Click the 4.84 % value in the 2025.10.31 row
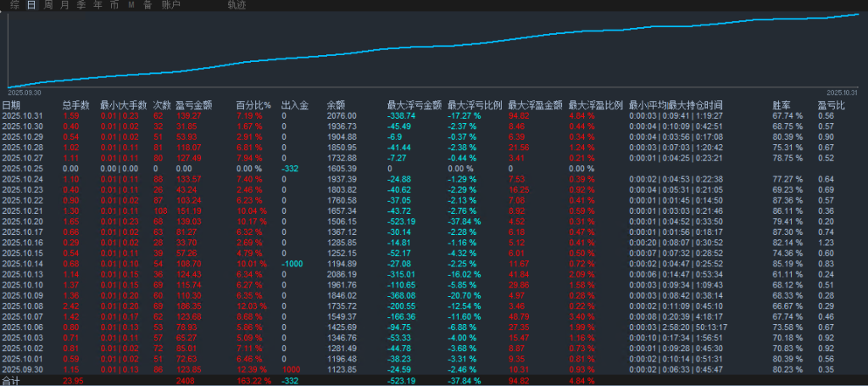 [581, 115]
